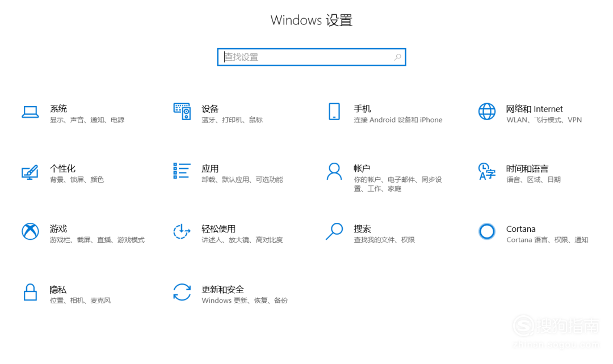Select 时间和语言 title
The height and width of the screenshot is (364, 613).
coord(527,169)
